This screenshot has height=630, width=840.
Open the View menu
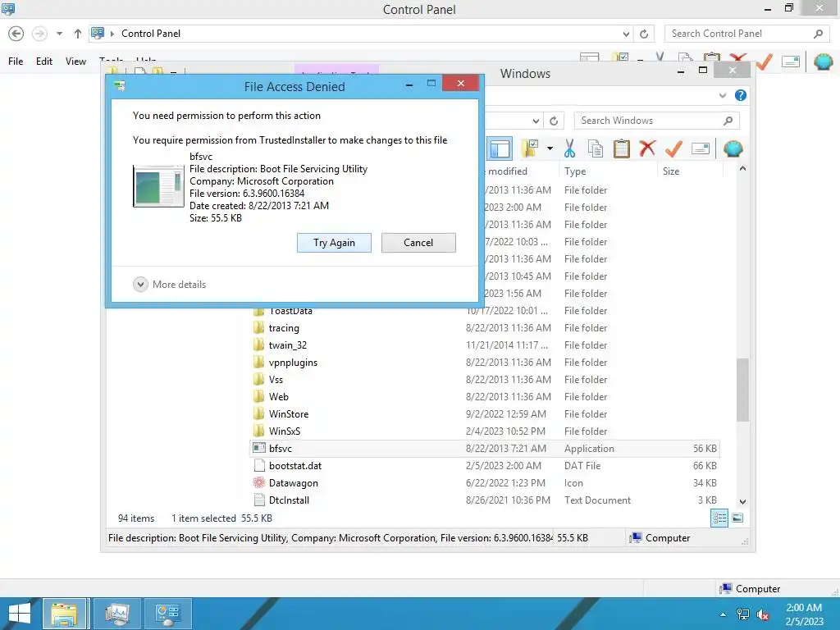point(75,62)
